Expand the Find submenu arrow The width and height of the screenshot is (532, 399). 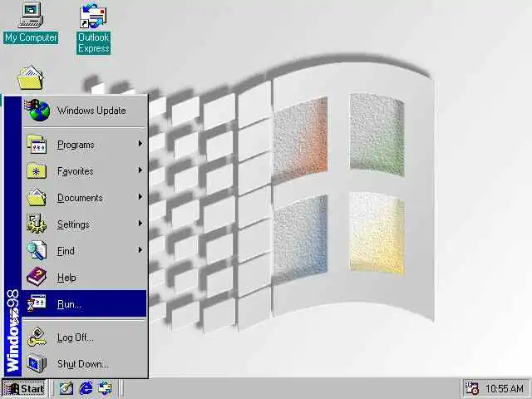(140, 250)
